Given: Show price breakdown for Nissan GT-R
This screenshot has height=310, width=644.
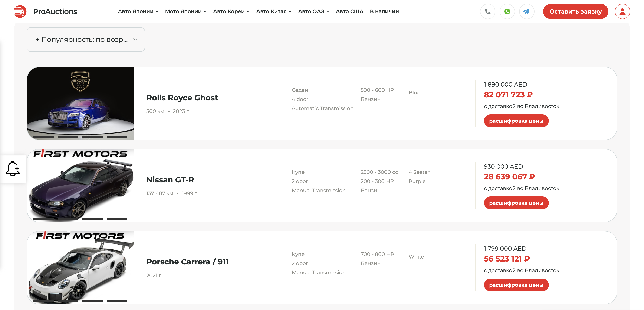Looking at the screenshot, I should click(x=516, y=203).
